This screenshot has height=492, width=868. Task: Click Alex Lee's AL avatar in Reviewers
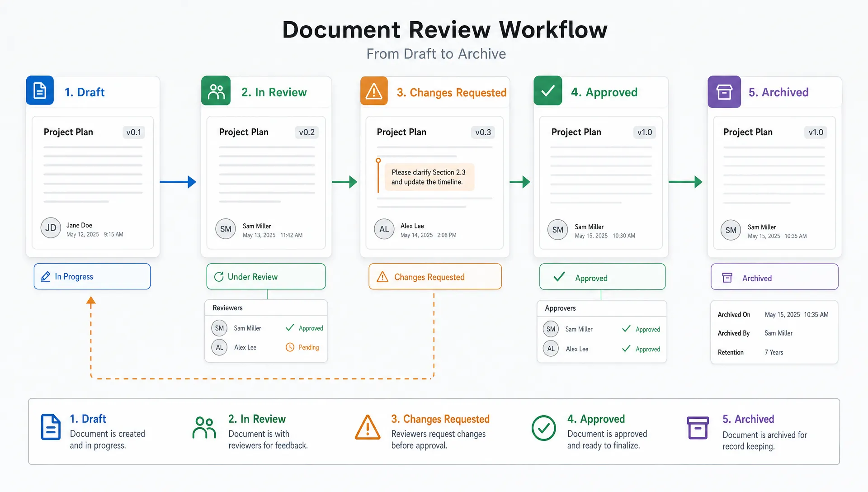pos(220,347)
